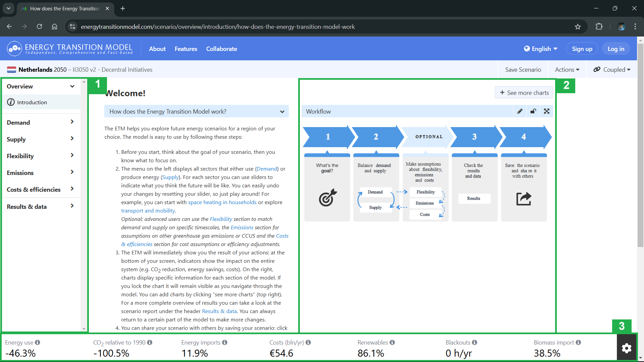Screen dimensions: 644x362
Task: Expand Workflow chart to fullscreen
Action: [x=547, y=111]
